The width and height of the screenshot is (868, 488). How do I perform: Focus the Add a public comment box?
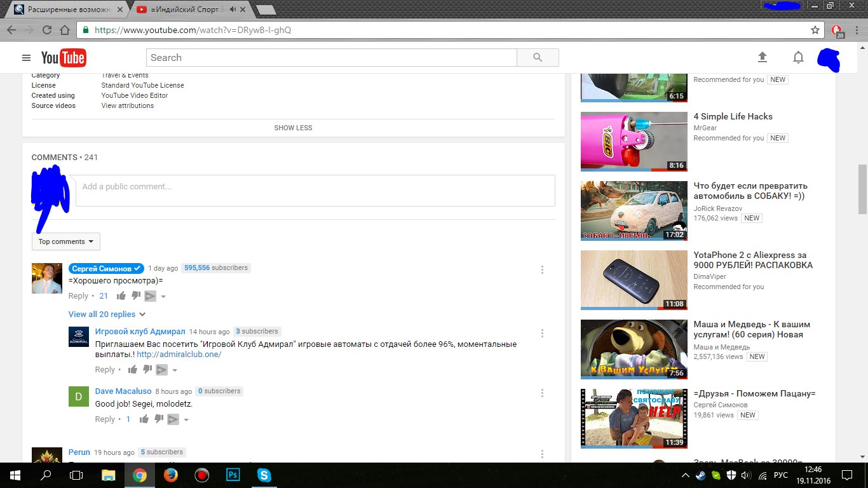315,191
